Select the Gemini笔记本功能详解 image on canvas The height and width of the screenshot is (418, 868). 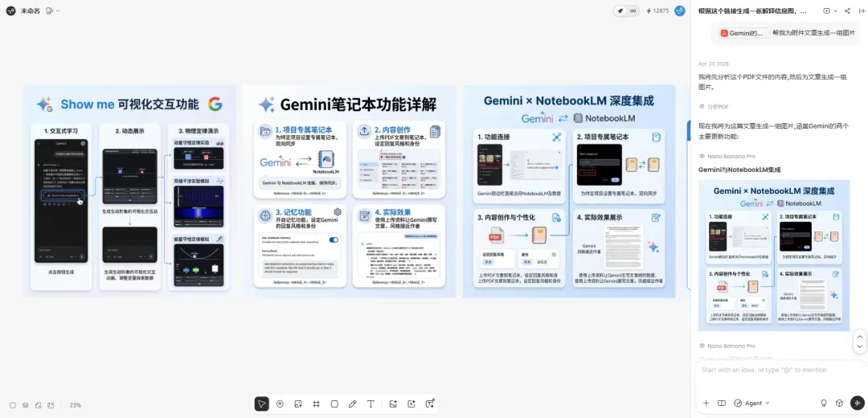(x=350, y=191)
